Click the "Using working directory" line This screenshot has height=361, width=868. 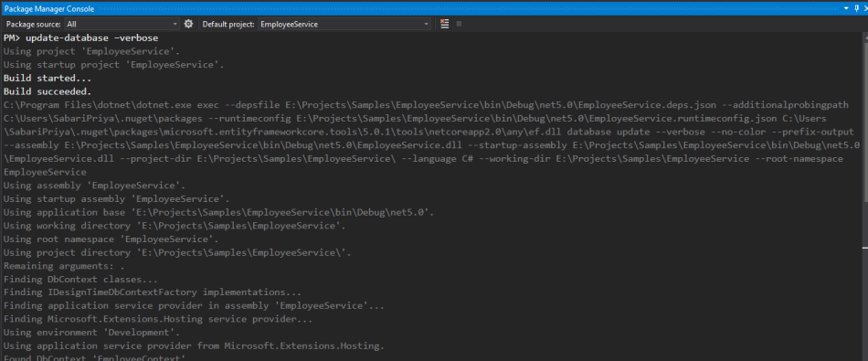pyautogui.click(x=175, y=226)
